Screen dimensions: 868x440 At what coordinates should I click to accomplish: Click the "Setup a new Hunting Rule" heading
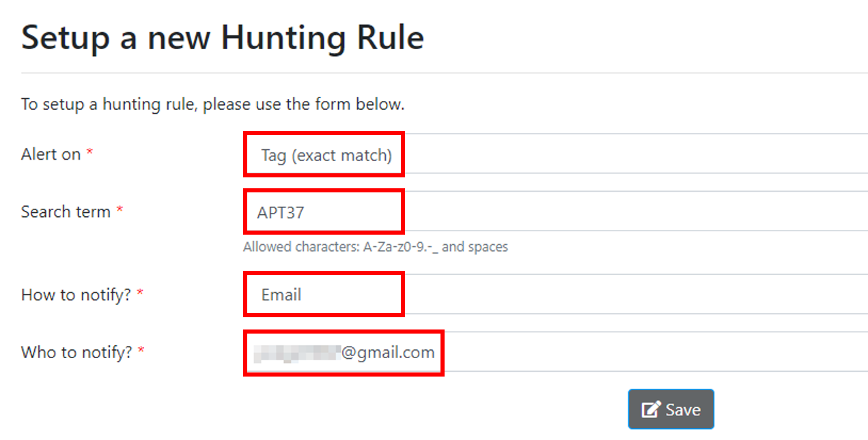coord(223,38)
